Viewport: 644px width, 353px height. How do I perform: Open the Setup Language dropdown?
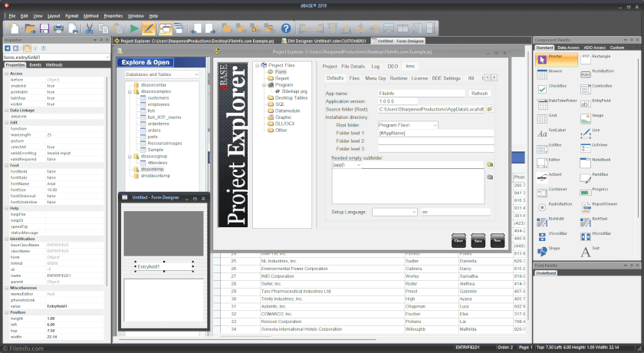click(x=414, y=212)
